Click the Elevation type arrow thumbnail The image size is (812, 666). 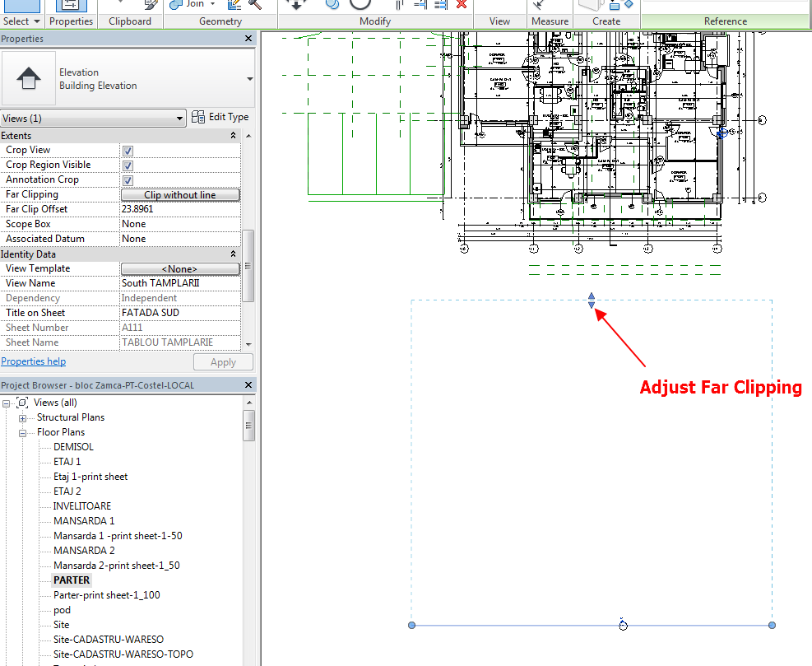(29, 78)
